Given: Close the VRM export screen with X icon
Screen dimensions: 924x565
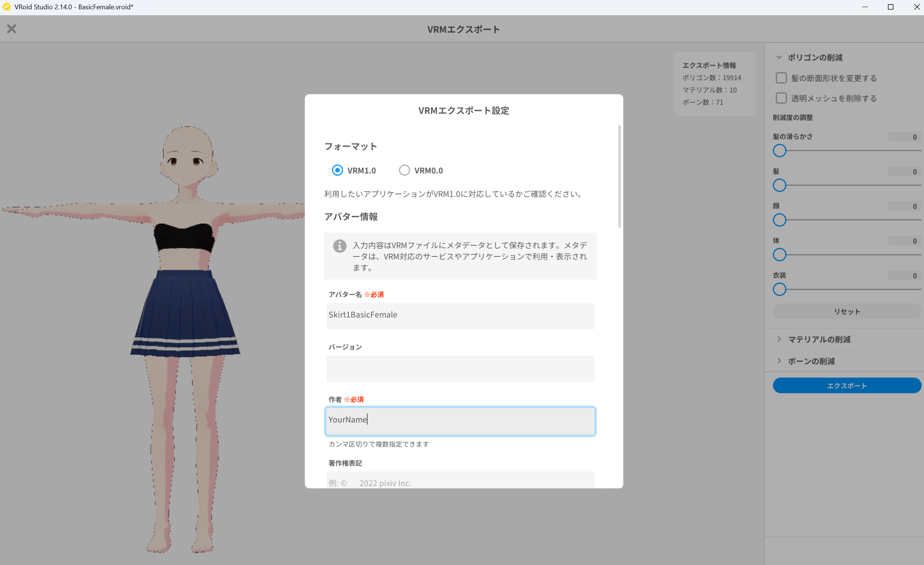Looking at the screenshot, I should [x=12, y=29].
